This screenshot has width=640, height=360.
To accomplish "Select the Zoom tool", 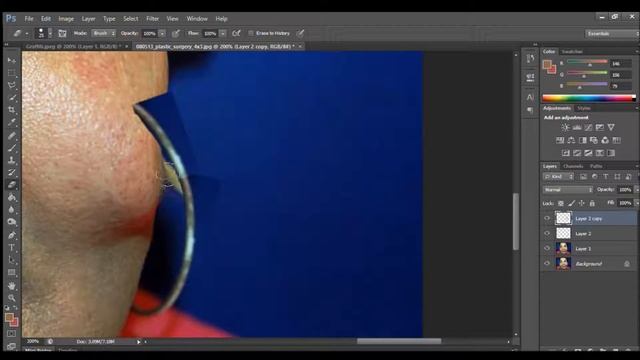I will 12,298.
